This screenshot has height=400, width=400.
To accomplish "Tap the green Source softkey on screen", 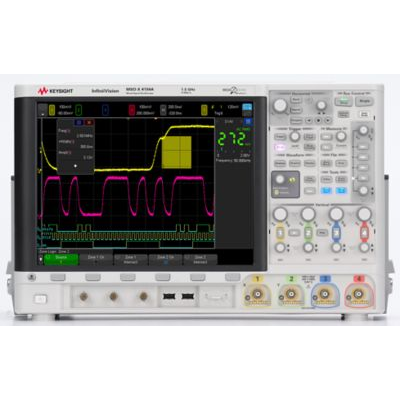I will pyautogui.click(x=61, y=259).
